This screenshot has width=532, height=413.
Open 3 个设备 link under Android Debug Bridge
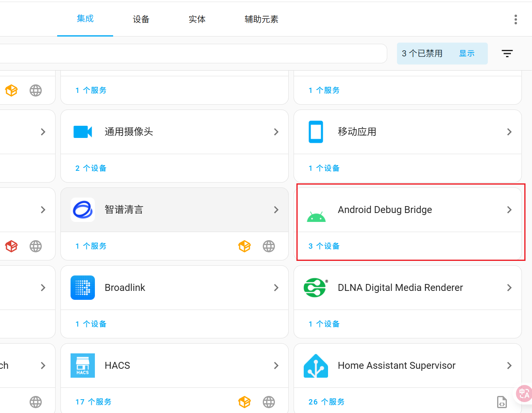(x=324, y=246)
